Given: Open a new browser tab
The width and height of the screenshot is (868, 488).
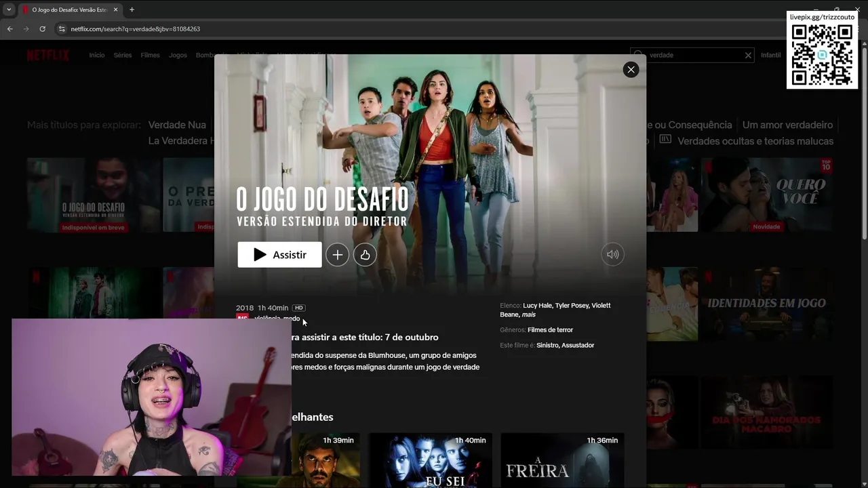Looking at the screenshot, I should (x=132, y=9).
